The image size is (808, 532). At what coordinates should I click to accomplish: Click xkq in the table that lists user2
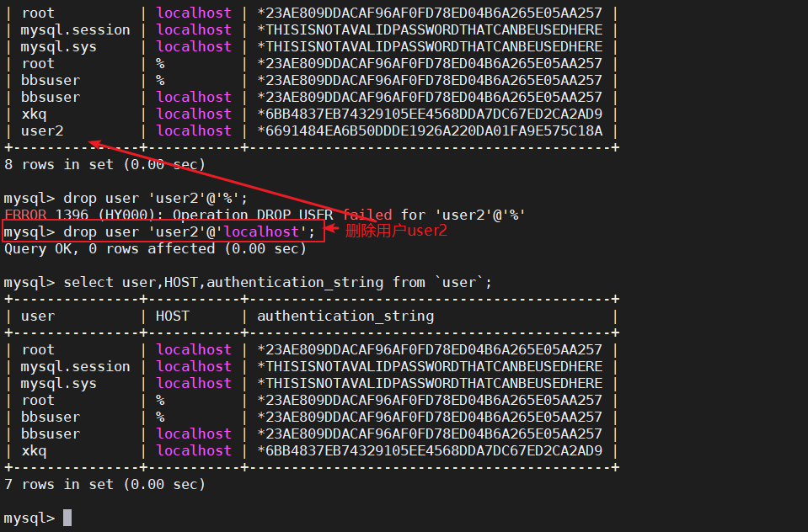[x=34, y=114]
